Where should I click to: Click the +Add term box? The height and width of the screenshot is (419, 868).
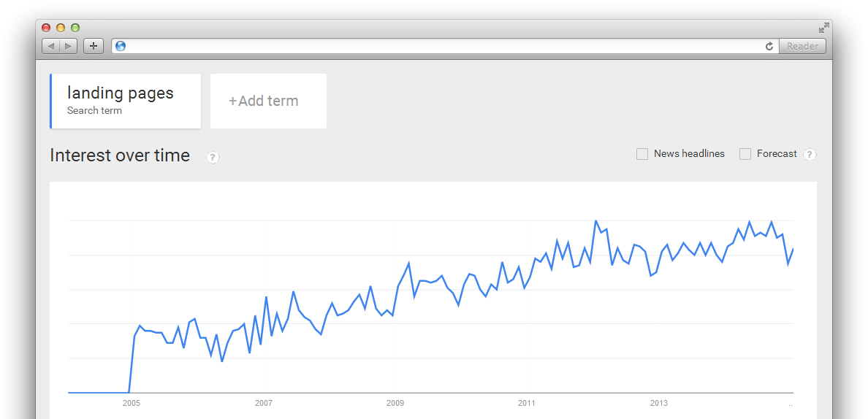coord(268,101)
